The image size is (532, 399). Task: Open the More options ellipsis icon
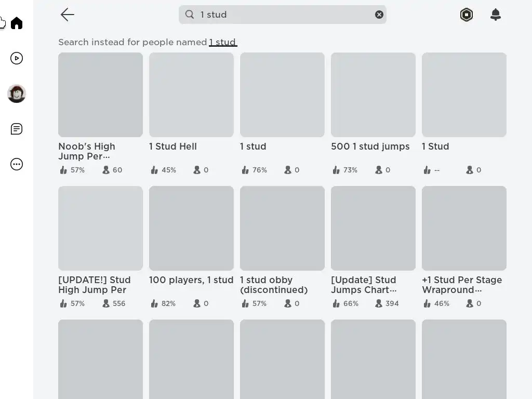point(17,164)
